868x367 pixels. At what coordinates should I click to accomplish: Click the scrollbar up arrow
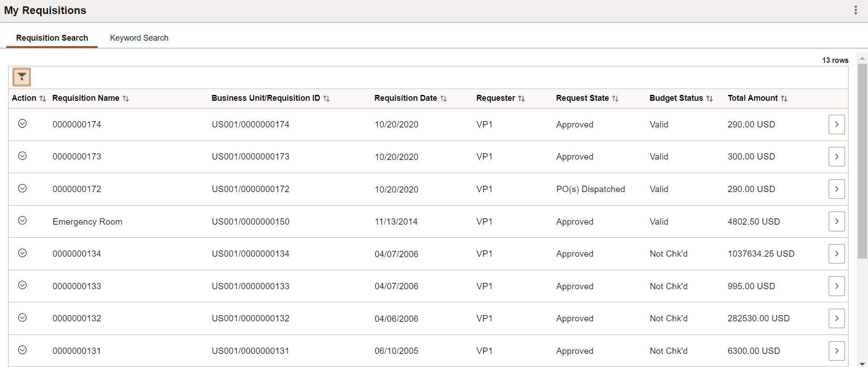click(862, 58)
